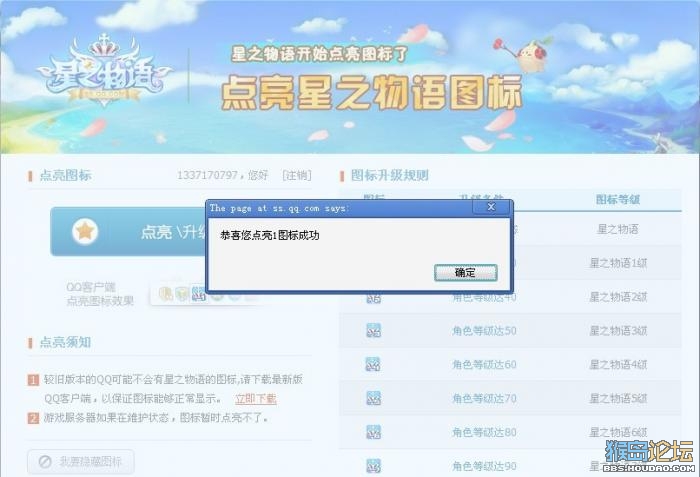Click the 点亮\升级 button

click(x=129, y=231)
